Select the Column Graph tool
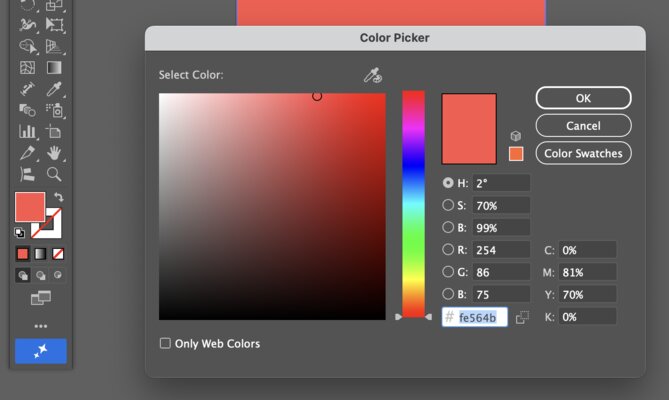This screenshot has width=669, height=400. pos(28,131)
